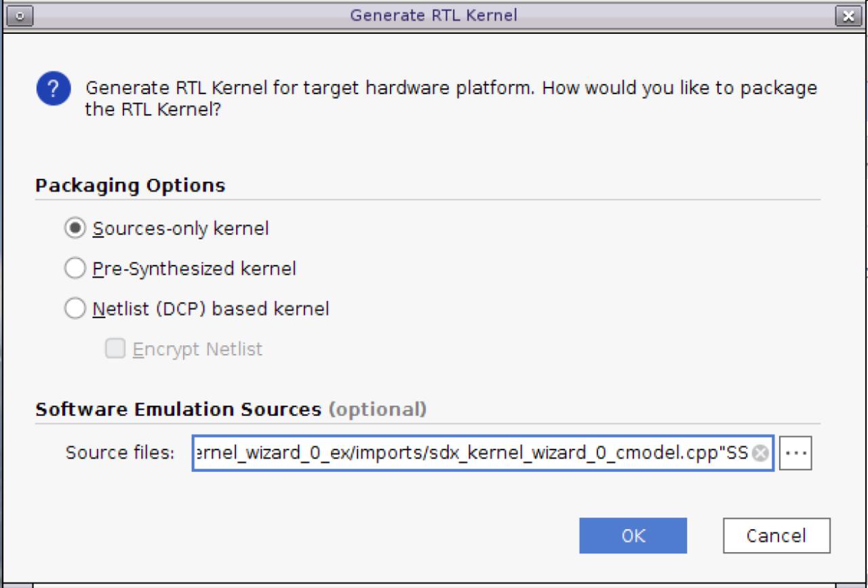Screen dimensions: 868x588
Task: Click the Generate RTL Kernel title text
Action: [433, 15]
